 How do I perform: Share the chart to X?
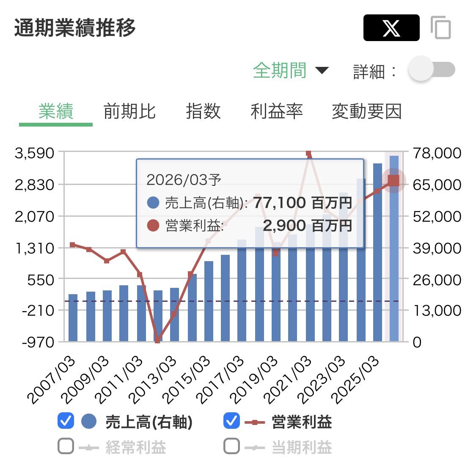coord(391,27)
